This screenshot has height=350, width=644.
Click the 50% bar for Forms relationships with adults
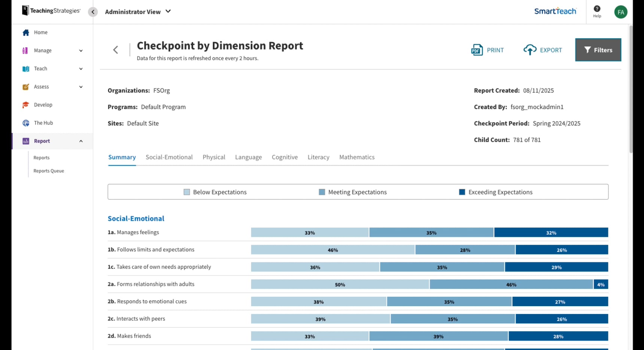[x=340, y=284]
